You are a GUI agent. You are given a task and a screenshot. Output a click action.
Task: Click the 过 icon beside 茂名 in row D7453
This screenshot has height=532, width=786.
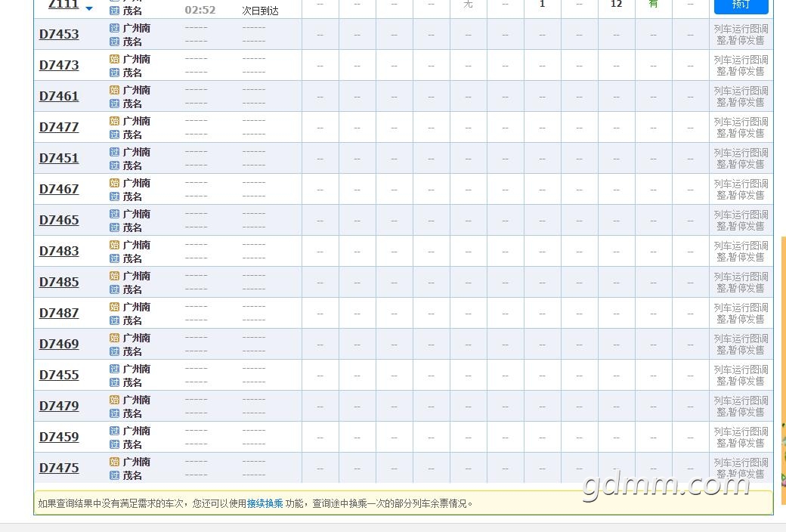(x=114, y=42)
